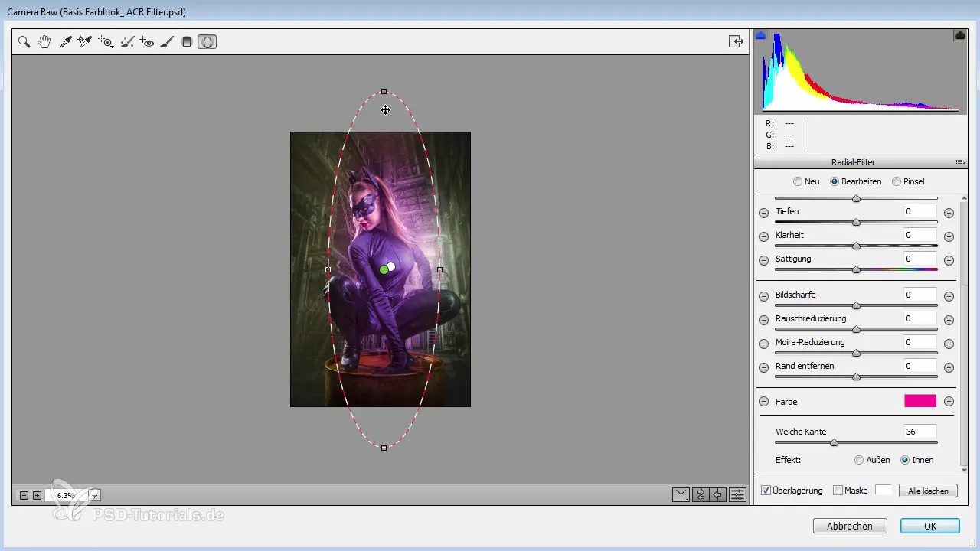Decrease Rand entfernen with the minus icon
Screen dimensions: 980x551
pos(763,367)
